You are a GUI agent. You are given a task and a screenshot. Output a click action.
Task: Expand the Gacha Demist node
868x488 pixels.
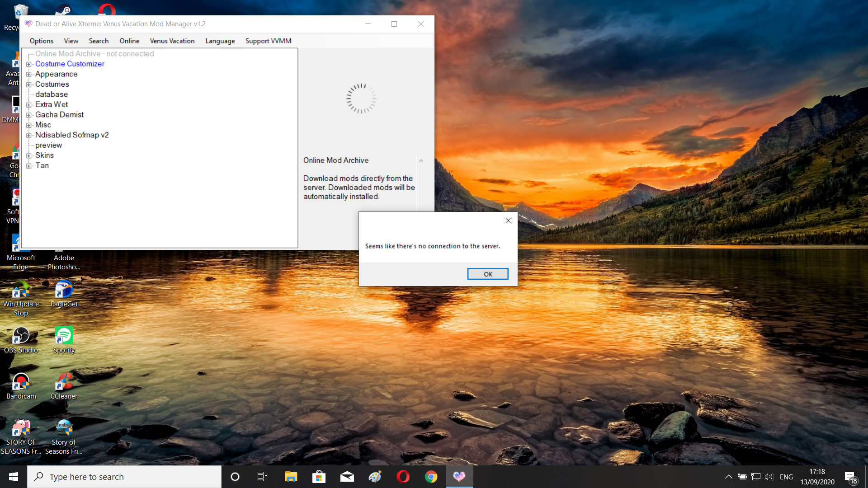(x=29, y=115)
